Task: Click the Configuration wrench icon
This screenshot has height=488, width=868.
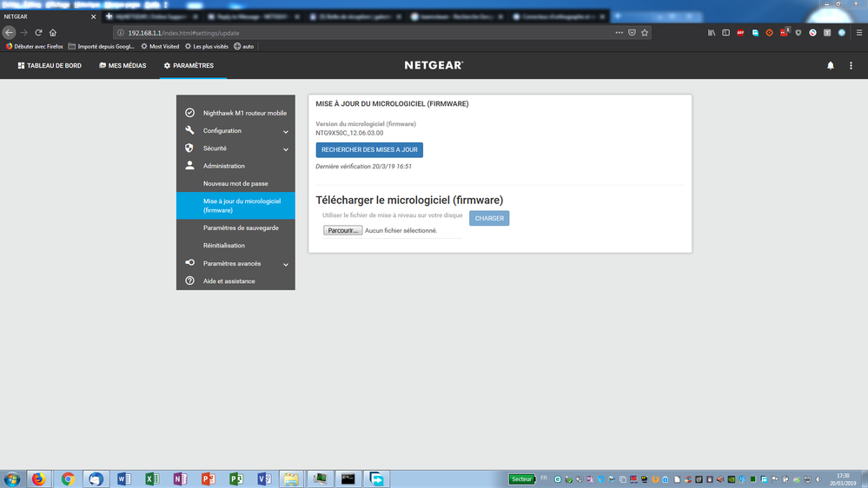Action: (x=190, y=130)
